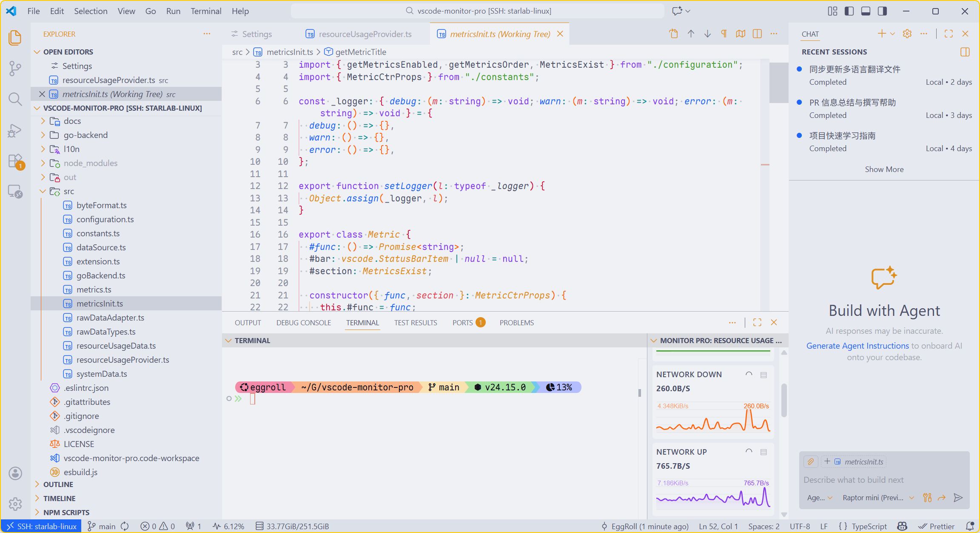Toggle the bottom Panel visibility

[x=866, y=11]
